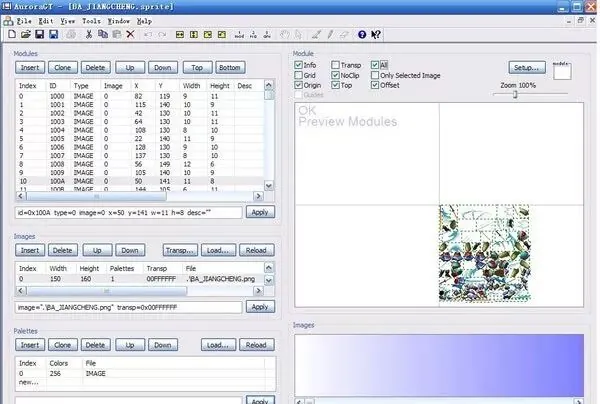Check Only Selected Image option
Image resolution: width=600 pixels, height=404 pixels.
pos(375,75)
